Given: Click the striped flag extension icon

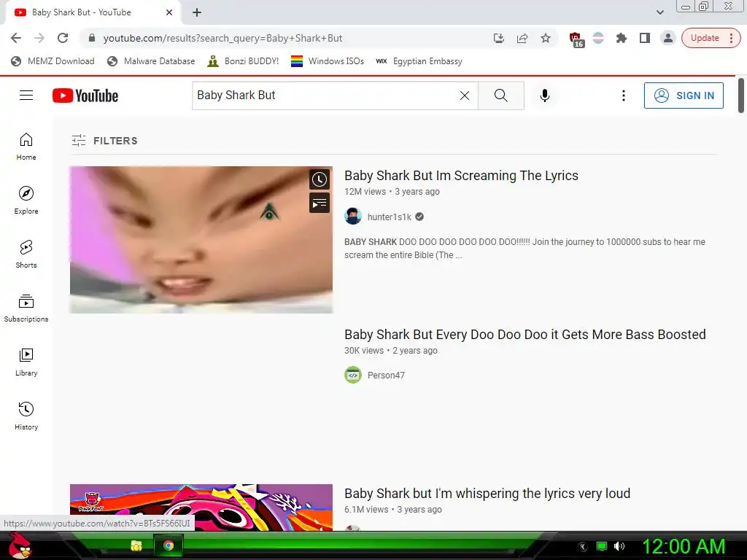Looking at the screenshot, I should pyautogui.click(x=598, y=38).
